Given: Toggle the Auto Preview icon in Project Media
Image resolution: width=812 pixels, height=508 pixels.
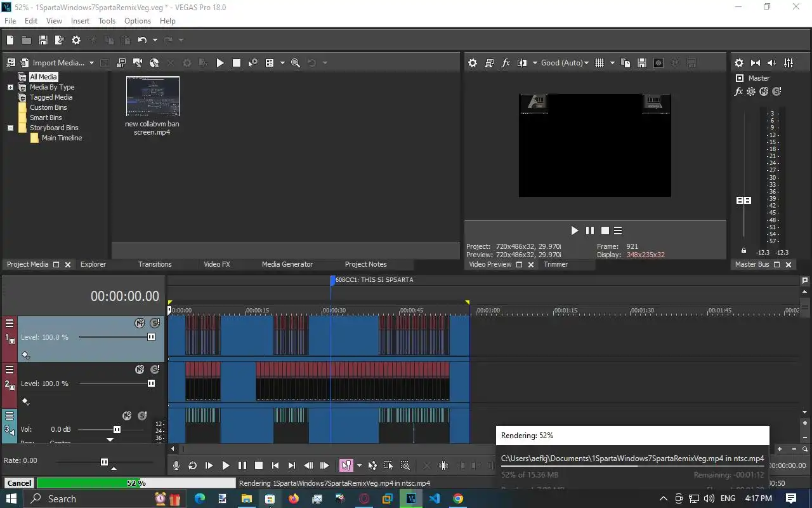Looking at the screenshot, I should [253, 63].
